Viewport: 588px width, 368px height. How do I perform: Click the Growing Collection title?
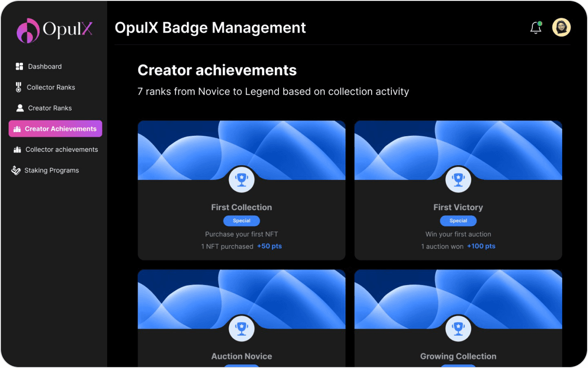(x=458, y=356)
